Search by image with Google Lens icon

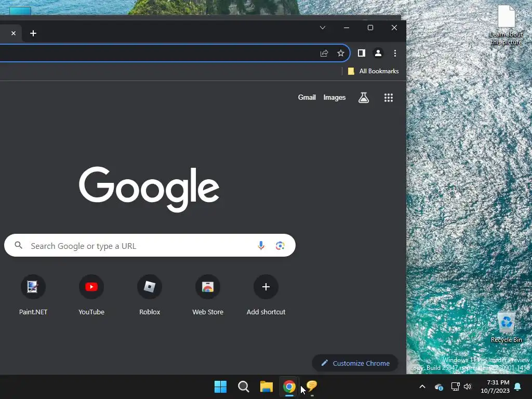280,245
